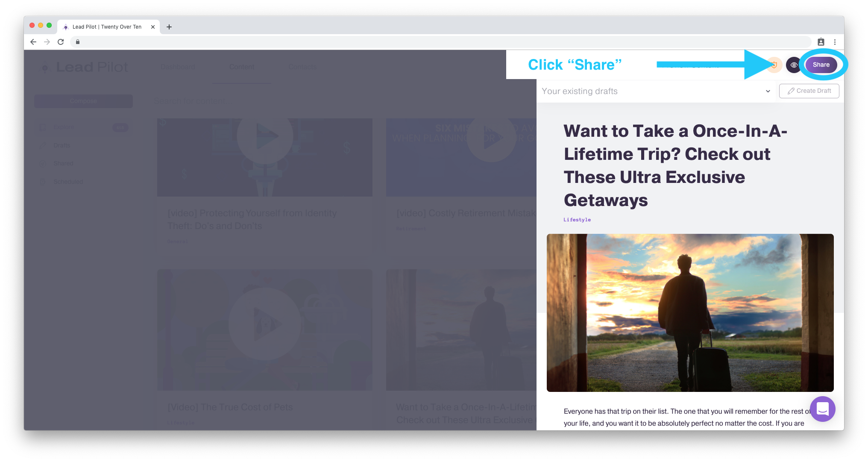
Task: Open the Protecting Yourself from Identity Theft title
Action: click(x=252, y=219)
